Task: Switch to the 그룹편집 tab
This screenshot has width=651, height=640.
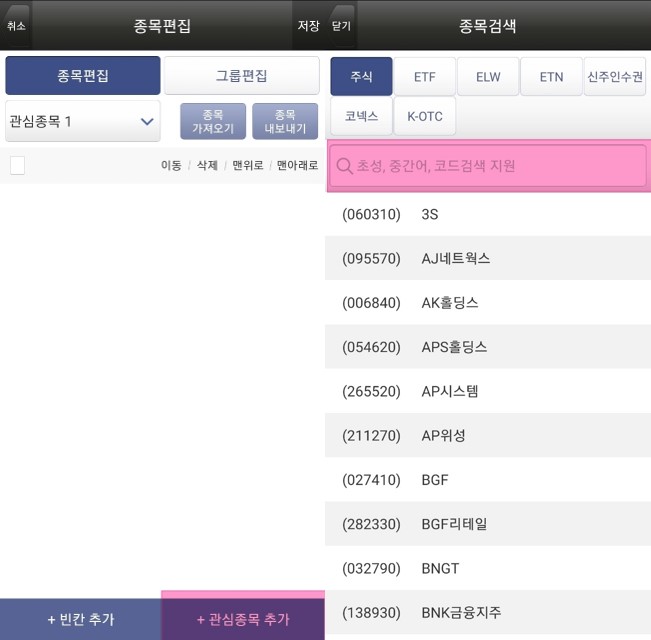Action: click(x=242, y=76)
